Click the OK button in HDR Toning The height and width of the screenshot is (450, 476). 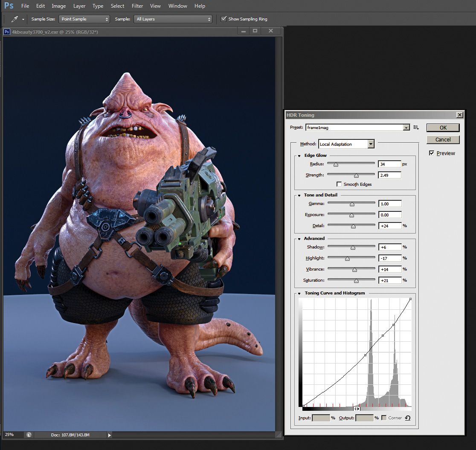pyautogui.click(x=443, y=127)
